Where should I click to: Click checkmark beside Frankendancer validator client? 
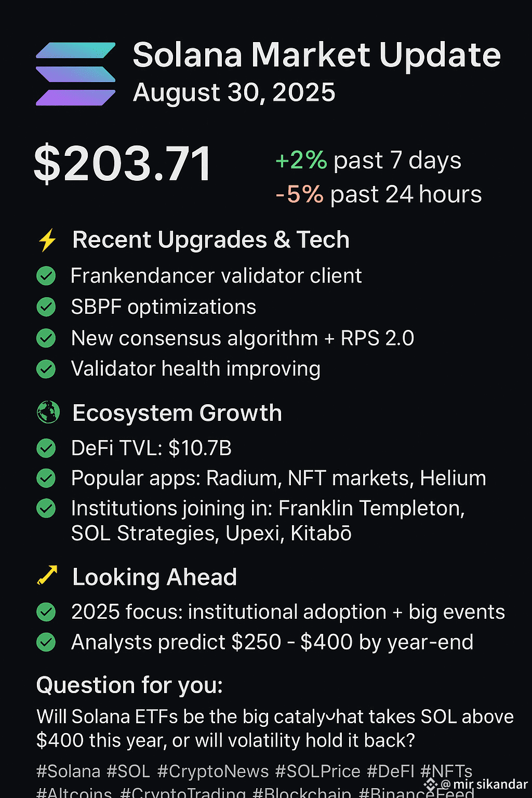(x=46, y=276)
